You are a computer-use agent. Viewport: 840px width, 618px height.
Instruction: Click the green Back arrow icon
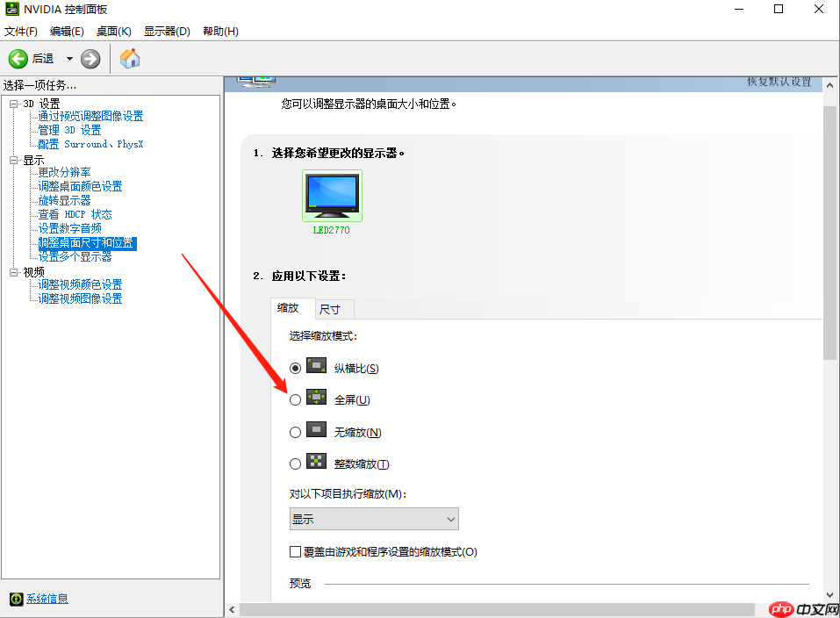pos(18,59)
